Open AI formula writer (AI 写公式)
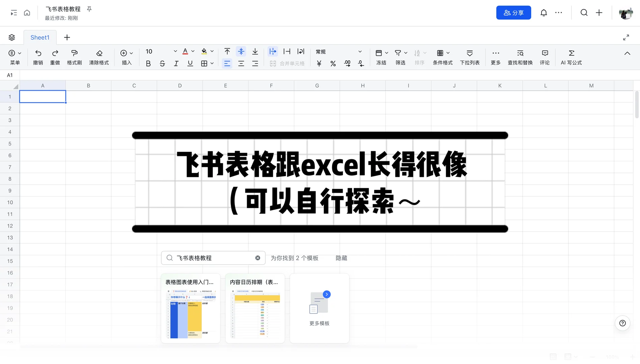The image size is (640, 364). click(571, 57)
